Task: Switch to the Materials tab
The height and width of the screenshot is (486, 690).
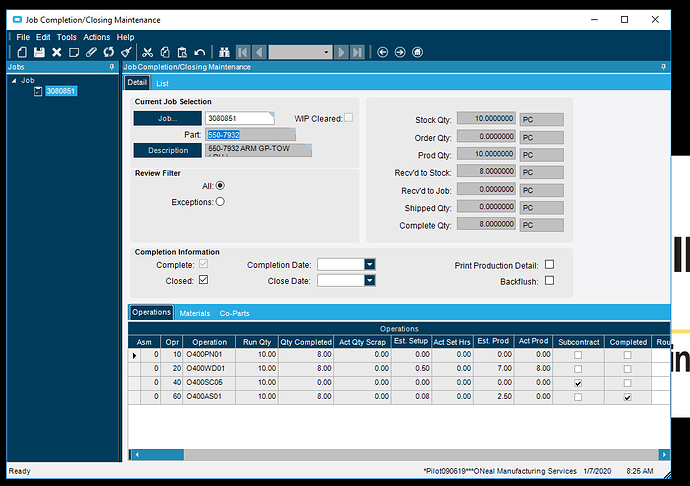Action: [194, 313]
